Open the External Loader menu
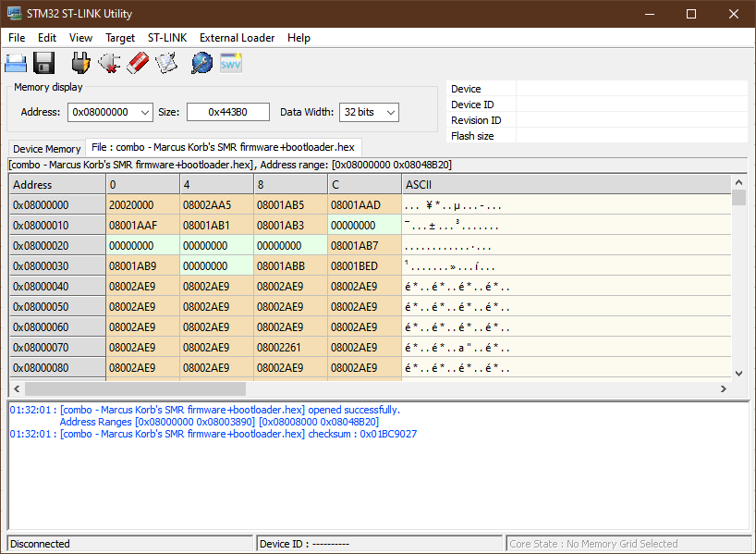 pyautogui.click(x=238, y=38)
